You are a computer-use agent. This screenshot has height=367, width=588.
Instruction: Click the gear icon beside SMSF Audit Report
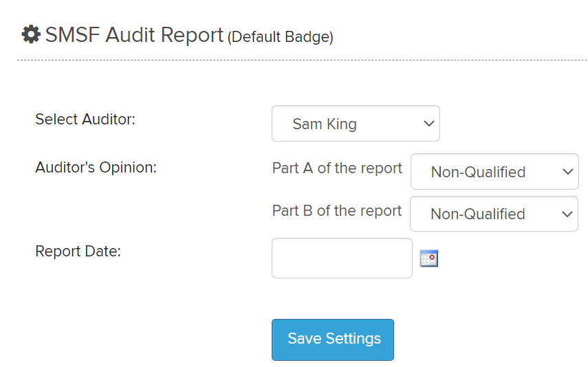31,34
